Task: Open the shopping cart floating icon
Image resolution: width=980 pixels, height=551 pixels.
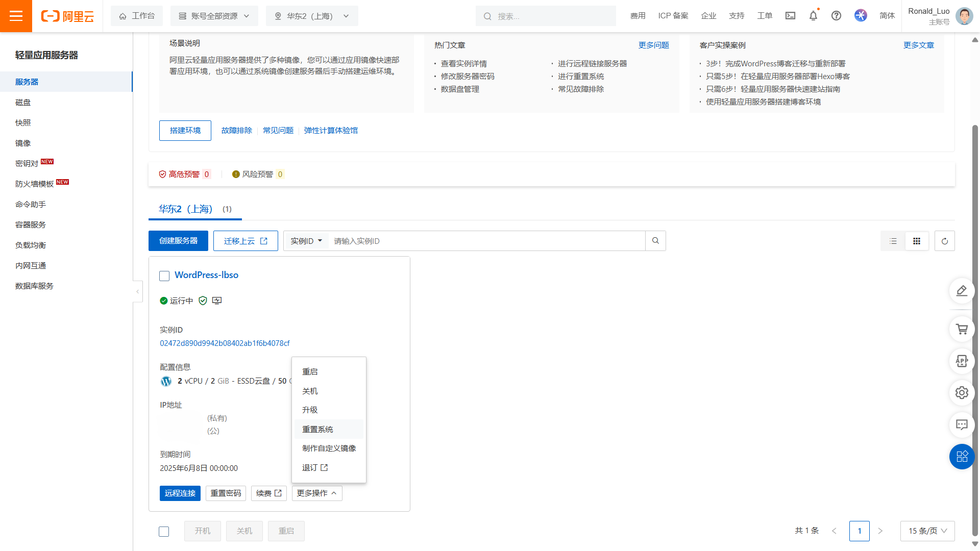Action: click(x=962, y=330)
